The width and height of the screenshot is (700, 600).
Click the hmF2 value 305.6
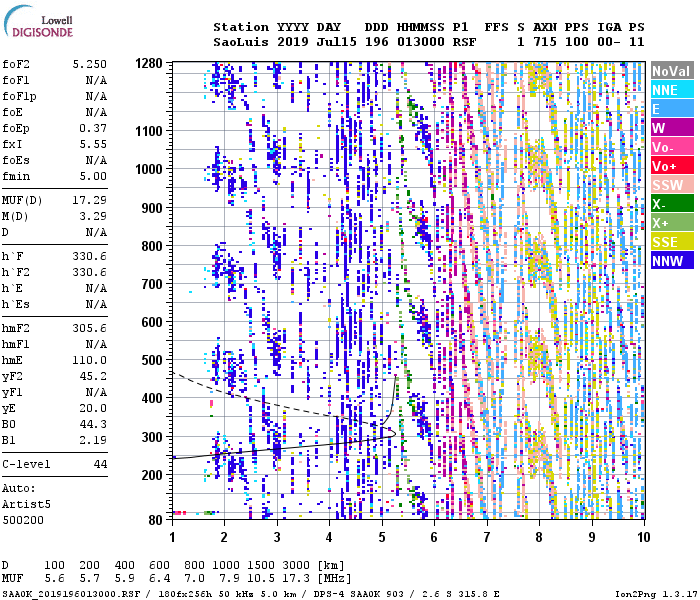(90, 328)
